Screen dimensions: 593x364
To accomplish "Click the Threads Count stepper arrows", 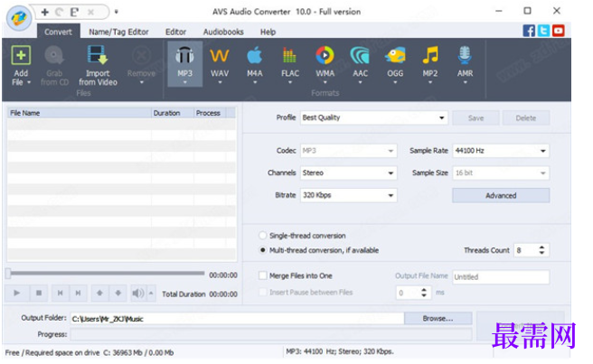I will (541, 250).
